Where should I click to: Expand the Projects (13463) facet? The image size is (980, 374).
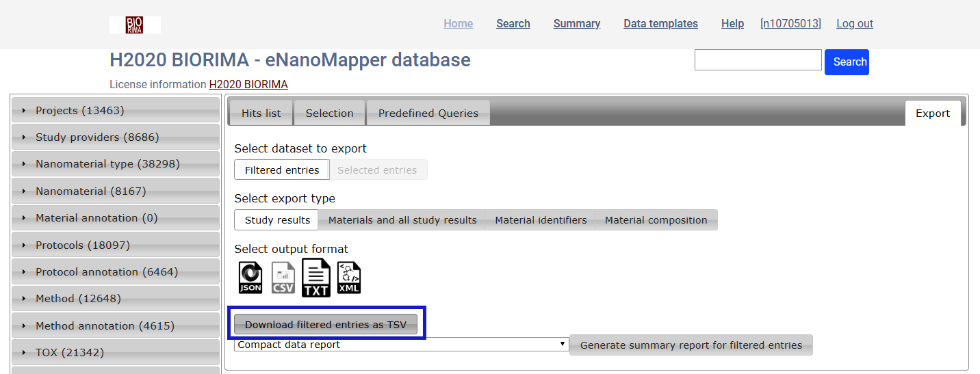coord(116,110)
